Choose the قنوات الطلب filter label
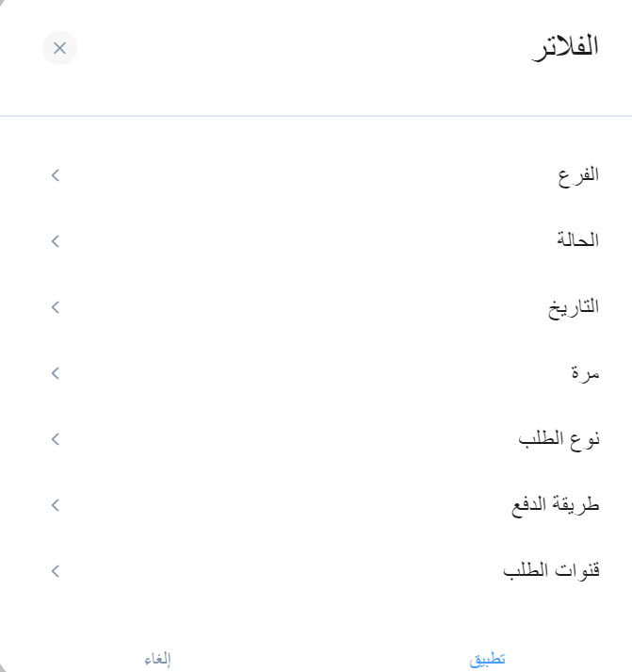 tap(551, 571)
